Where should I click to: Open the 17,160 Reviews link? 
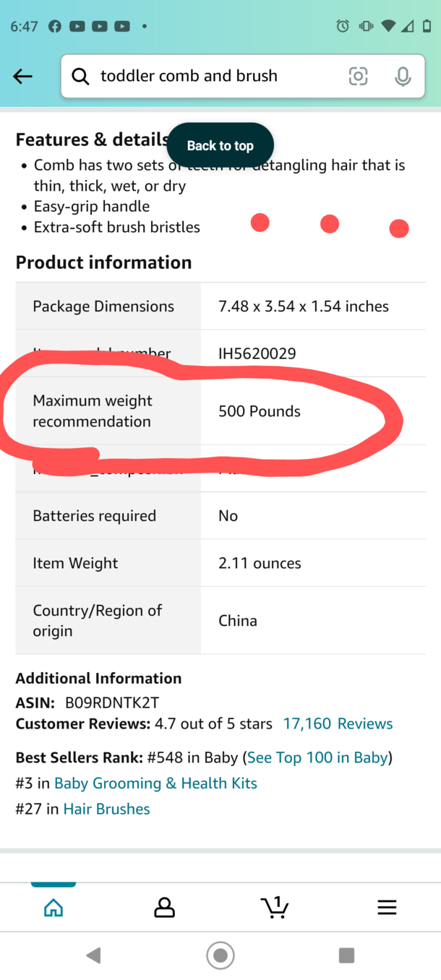[338, 723]
